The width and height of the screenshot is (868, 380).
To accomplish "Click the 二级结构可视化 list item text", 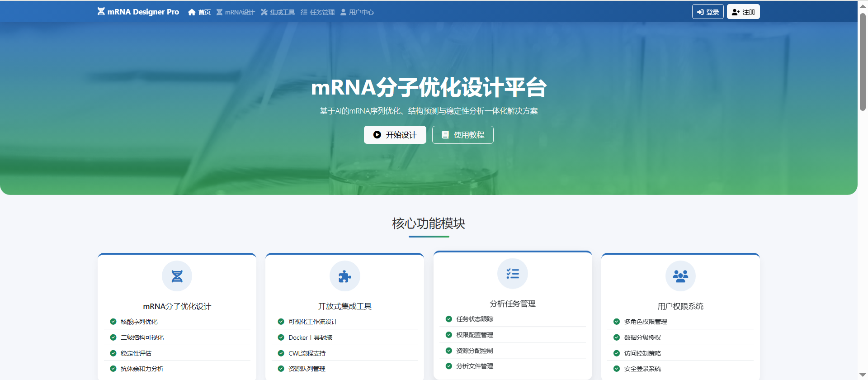I will pos(142,337).
